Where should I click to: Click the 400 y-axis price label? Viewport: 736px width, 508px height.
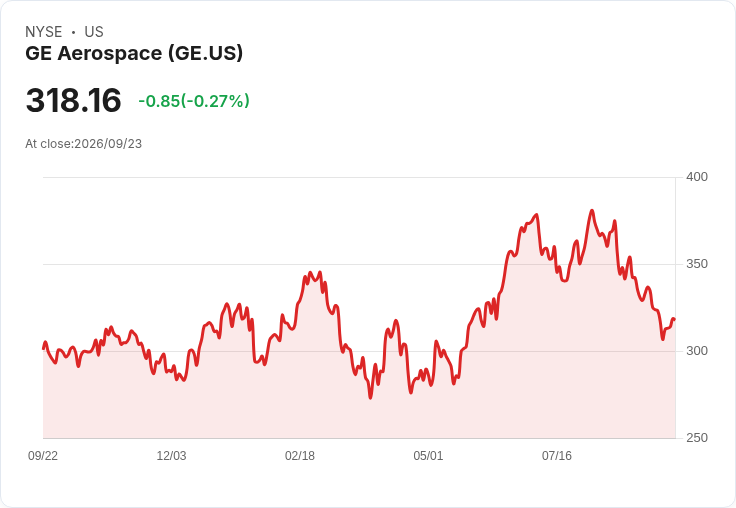point(697,177)
